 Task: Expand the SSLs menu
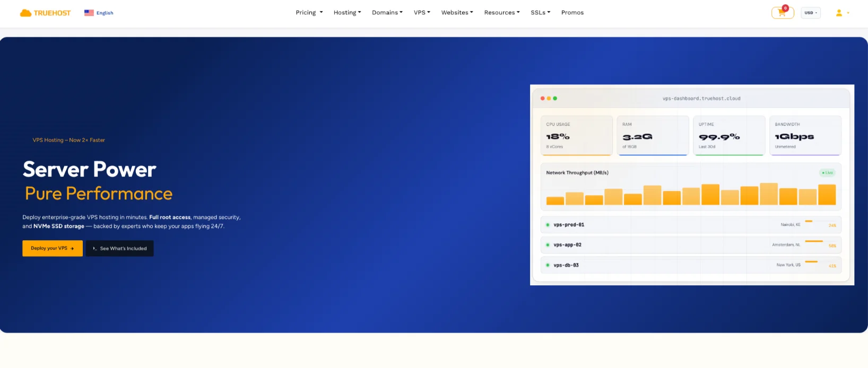[541, 13]
